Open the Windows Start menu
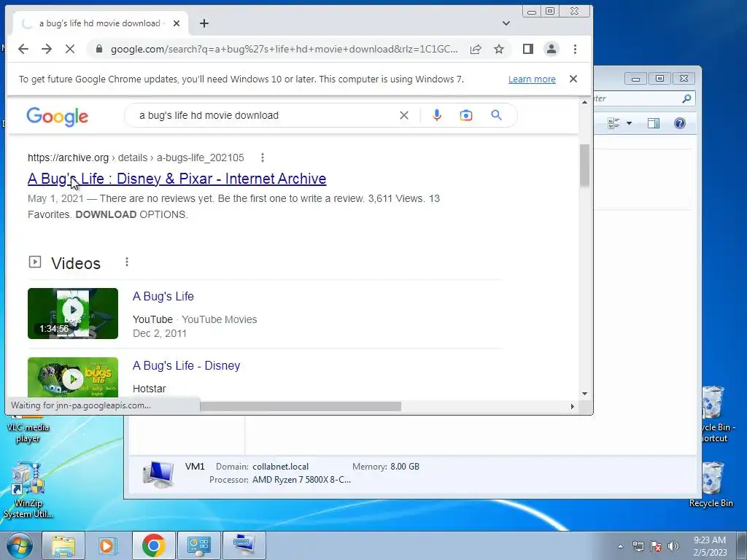Screen dimensions: 747x560 coord(19,545)
